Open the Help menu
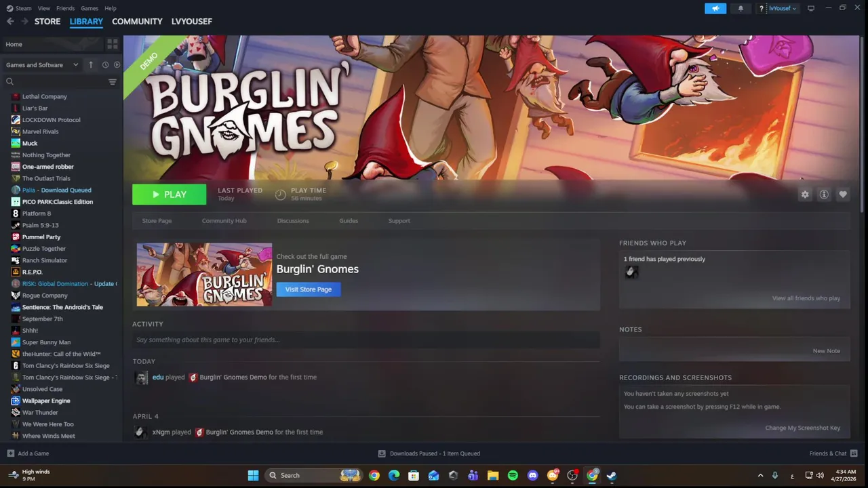Screen dimensions: 868x488 click(111, 8)
